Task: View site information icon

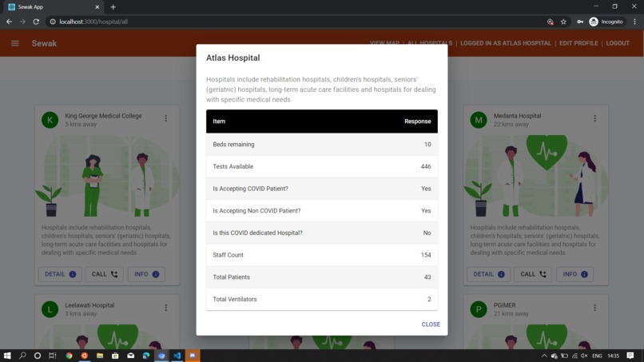Action: pyautogui.click(x=53, y=22)
